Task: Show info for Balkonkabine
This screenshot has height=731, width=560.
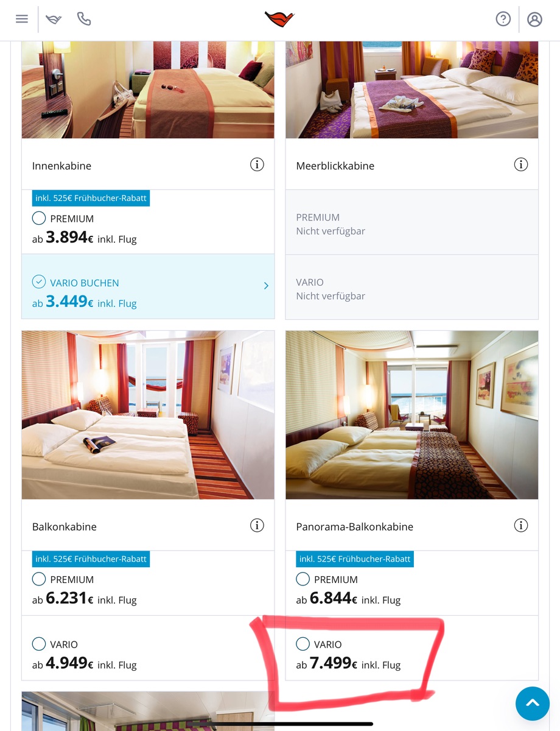Action: 257,525
